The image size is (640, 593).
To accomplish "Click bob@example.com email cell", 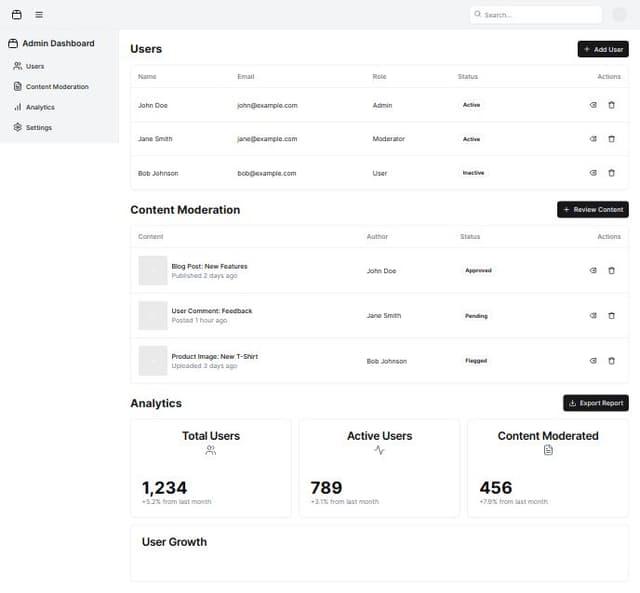I will point(267,173).
